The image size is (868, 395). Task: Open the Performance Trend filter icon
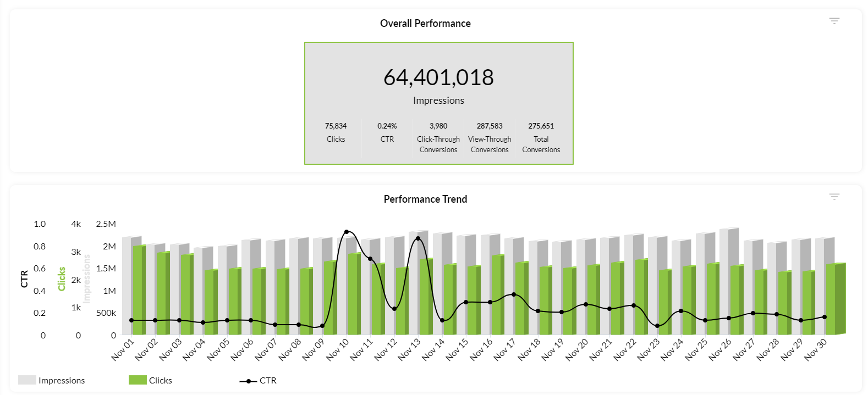pos(834,197)
